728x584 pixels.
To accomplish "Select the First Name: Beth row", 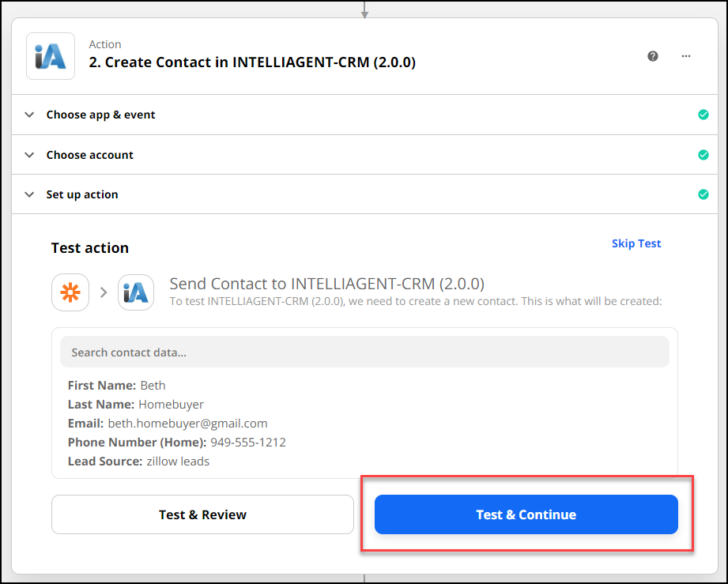I will tap(116, 386).
